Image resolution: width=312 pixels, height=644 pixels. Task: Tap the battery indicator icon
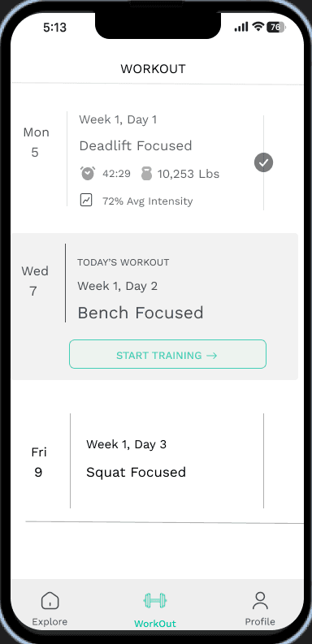click(276, 27)
